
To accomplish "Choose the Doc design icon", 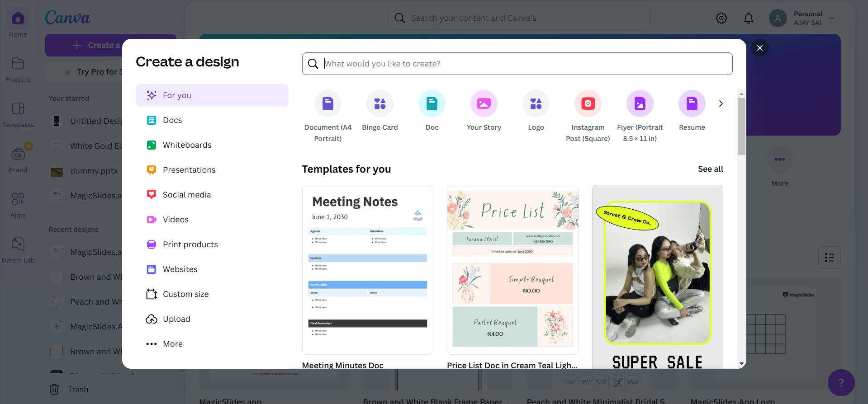I will pyautogui.click(x=432, y=103).
